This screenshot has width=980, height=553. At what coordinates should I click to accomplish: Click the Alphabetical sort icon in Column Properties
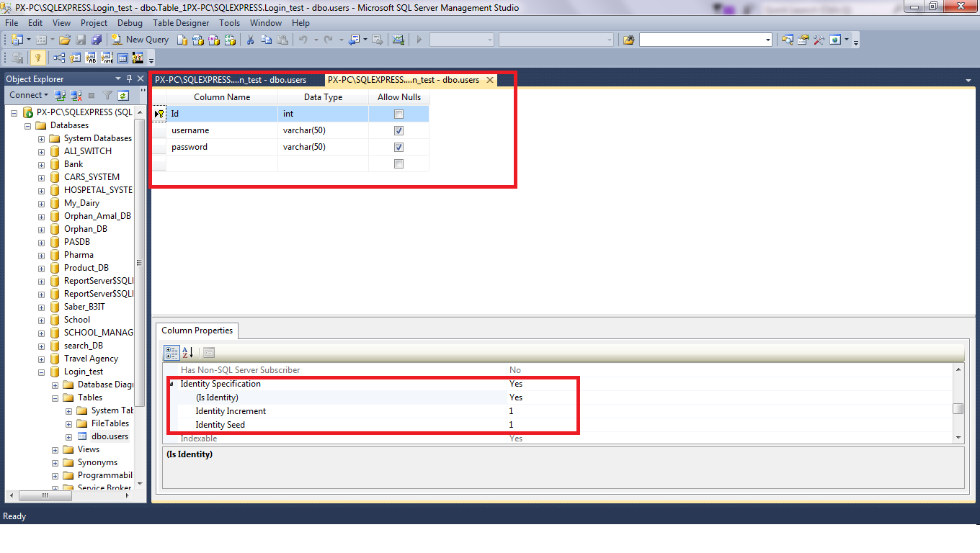187,353
